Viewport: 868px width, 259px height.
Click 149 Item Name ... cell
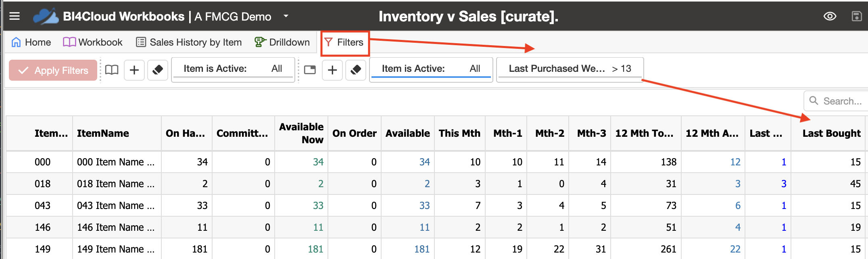coord(117,249)
